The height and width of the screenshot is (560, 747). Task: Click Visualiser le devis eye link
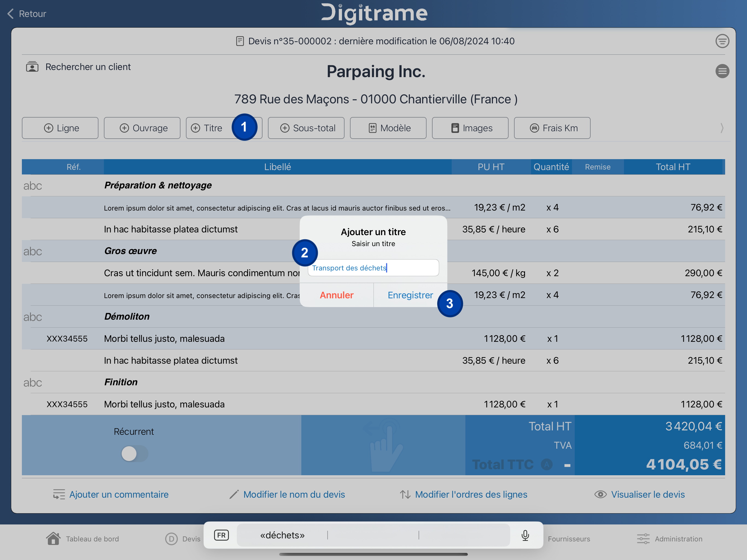[x=640, y=494]
